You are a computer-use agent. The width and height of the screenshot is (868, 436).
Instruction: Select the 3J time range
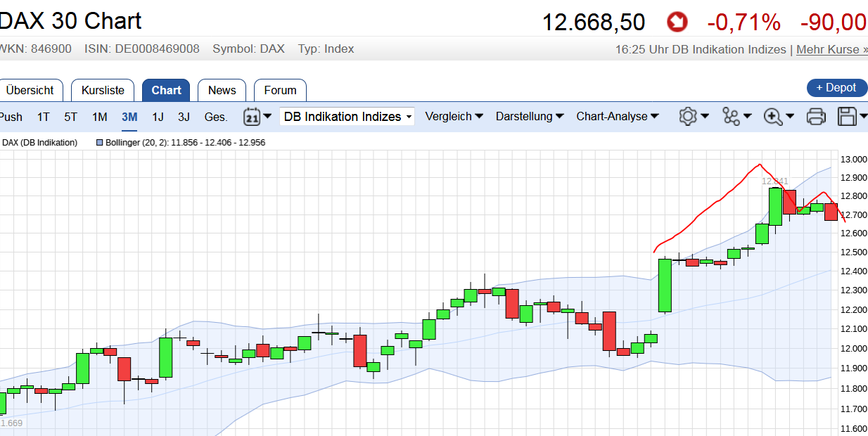pyautogui.click(x=184, y=117)
